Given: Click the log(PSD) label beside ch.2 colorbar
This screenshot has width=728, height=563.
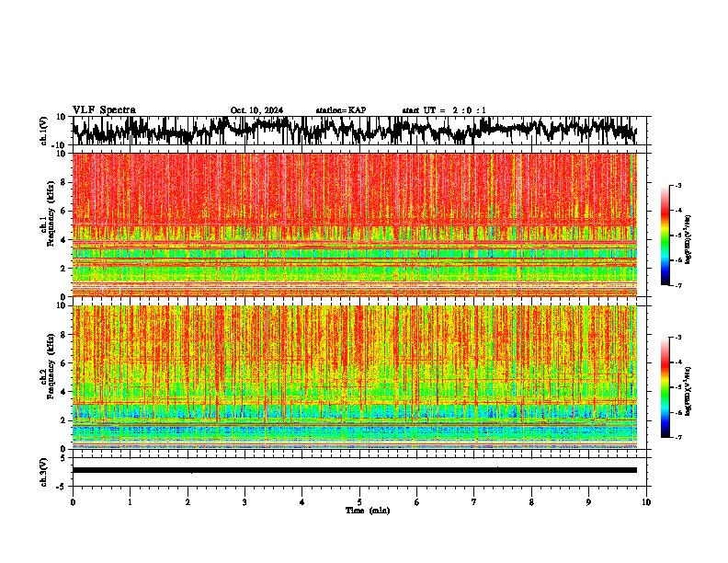Looking at the screenshot, I should coord(688,391).
